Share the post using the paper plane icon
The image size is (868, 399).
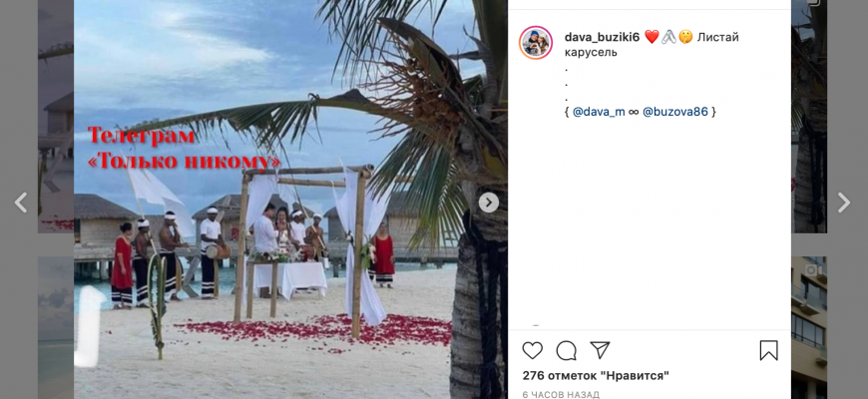pyautogui.click(x=600, y=350)
